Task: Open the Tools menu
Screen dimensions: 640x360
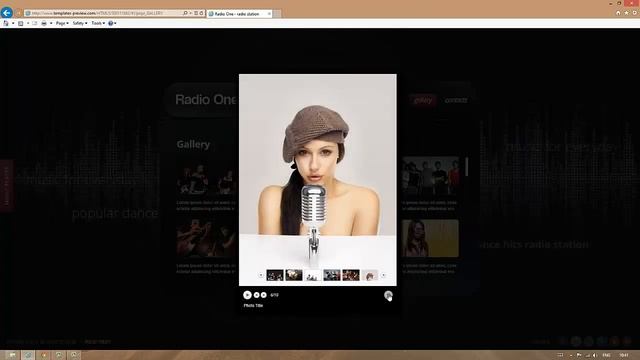Action: point(98,23)
